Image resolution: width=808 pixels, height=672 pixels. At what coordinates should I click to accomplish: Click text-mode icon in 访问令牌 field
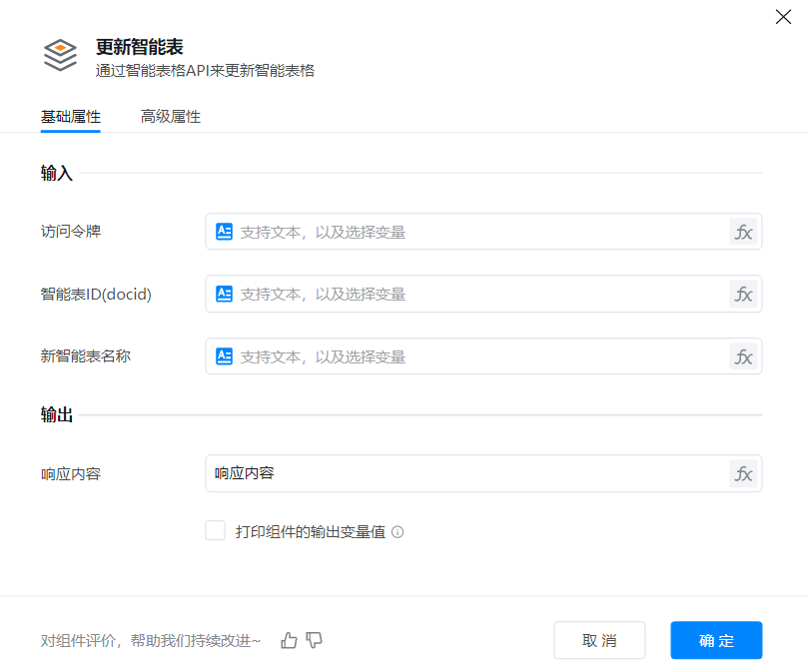click(x=225, y=232)
